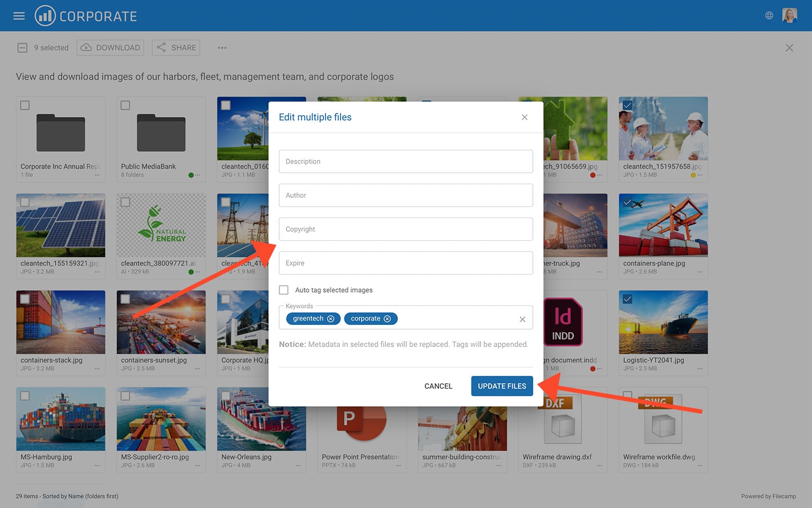Open options menu for cleantech_155159321.jpg
This screenshot has width=812, height=508.
click(x=97, y=272)
